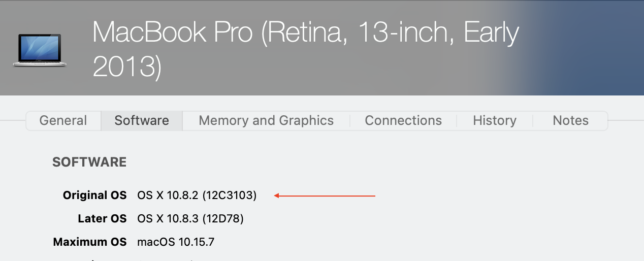
Task: Switch to the General tab
Action: coord(63,121)
